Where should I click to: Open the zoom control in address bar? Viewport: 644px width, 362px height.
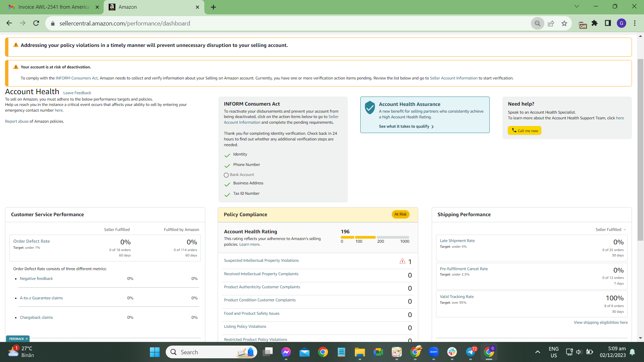coord(537,23)
